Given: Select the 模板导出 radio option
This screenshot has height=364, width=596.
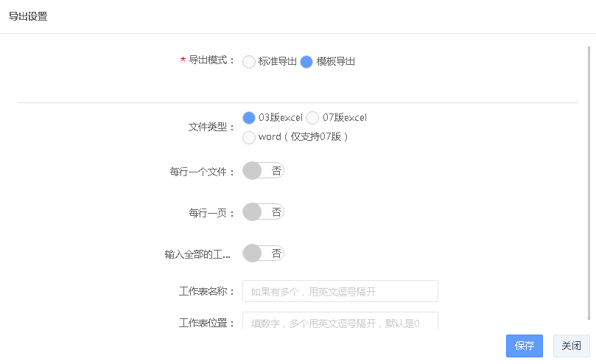Looking at the screenshot, I should [x=306, y=62].
